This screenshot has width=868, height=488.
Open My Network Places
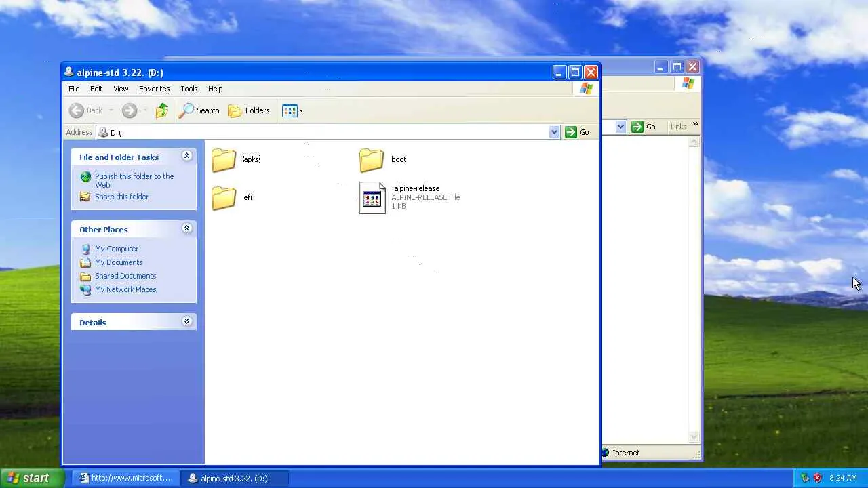(x=118, y=289)
